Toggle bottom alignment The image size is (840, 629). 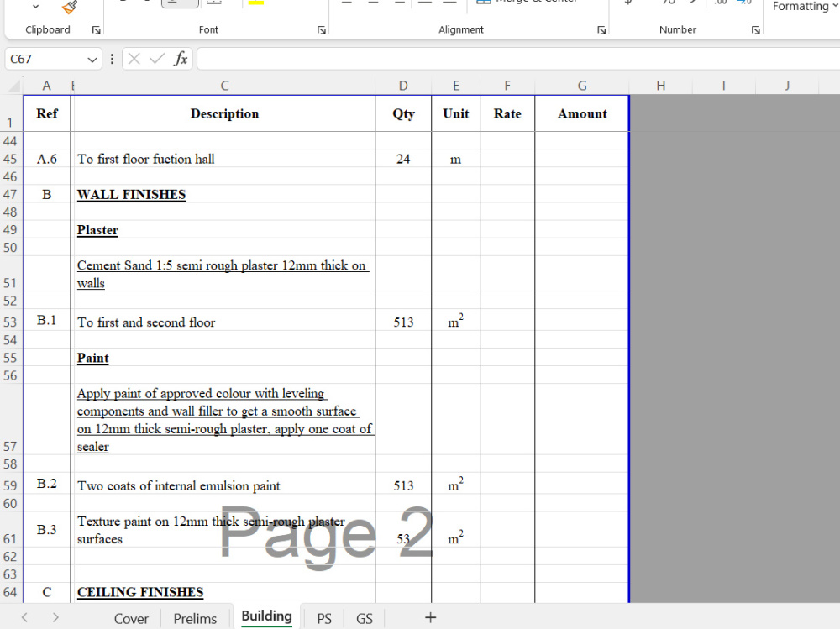399,3
